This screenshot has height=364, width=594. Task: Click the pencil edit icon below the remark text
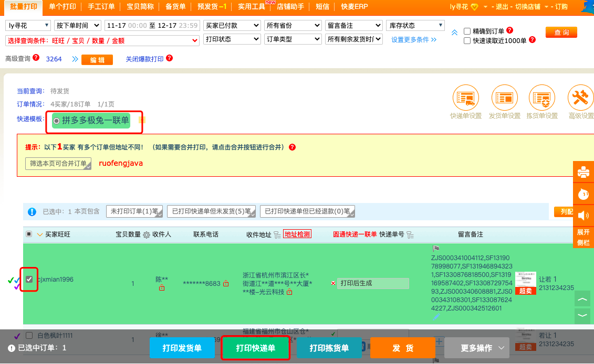click(436, 317)
